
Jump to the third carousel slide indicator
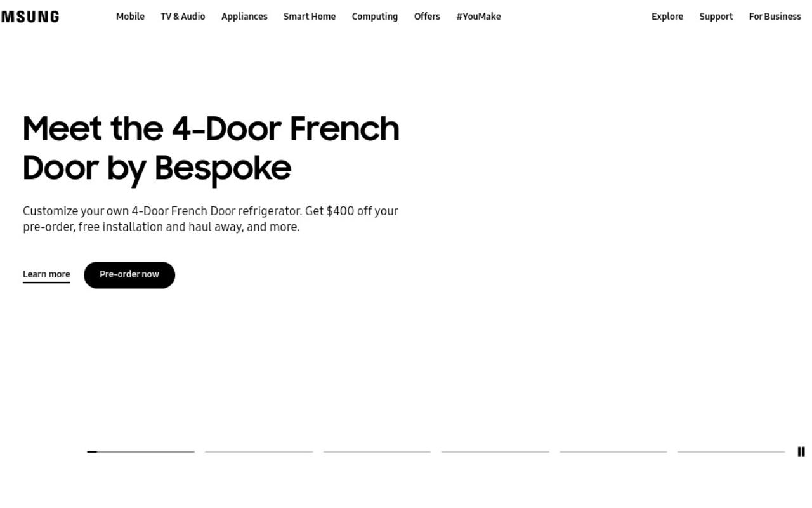377,451
